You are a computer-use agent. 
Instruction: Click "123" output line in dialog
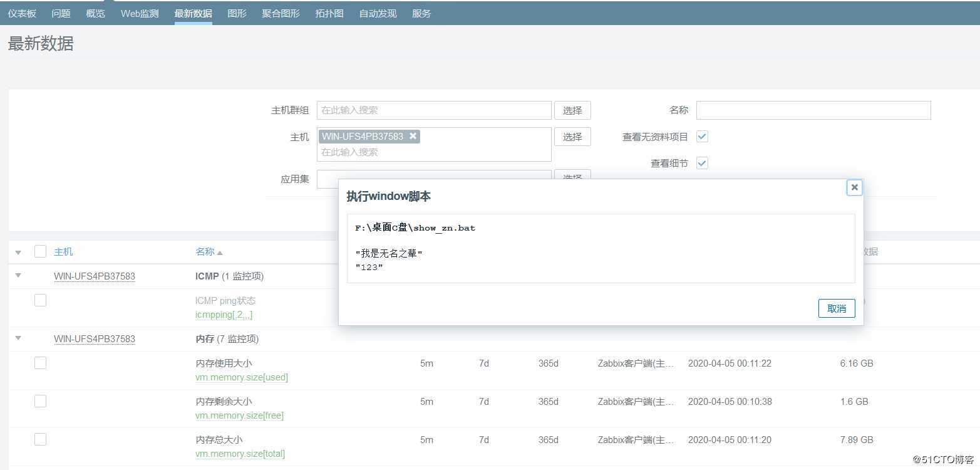(x=369, y=268)
